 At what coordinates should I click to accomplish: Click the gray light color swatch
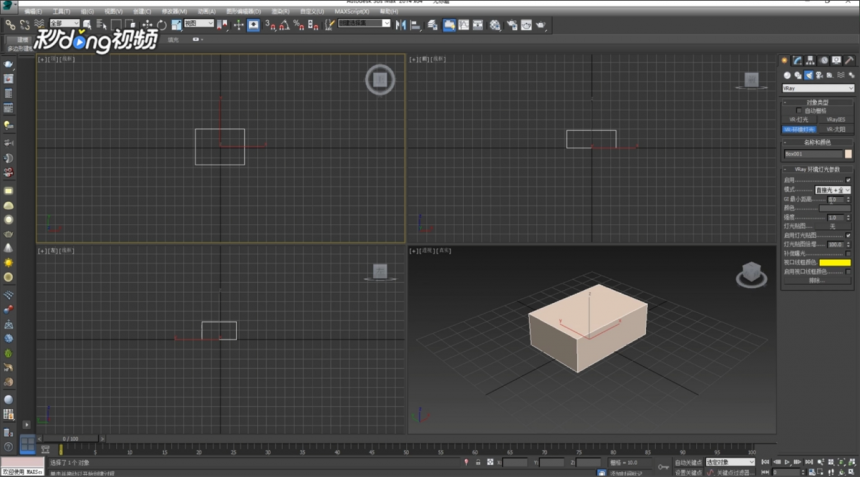835,208
